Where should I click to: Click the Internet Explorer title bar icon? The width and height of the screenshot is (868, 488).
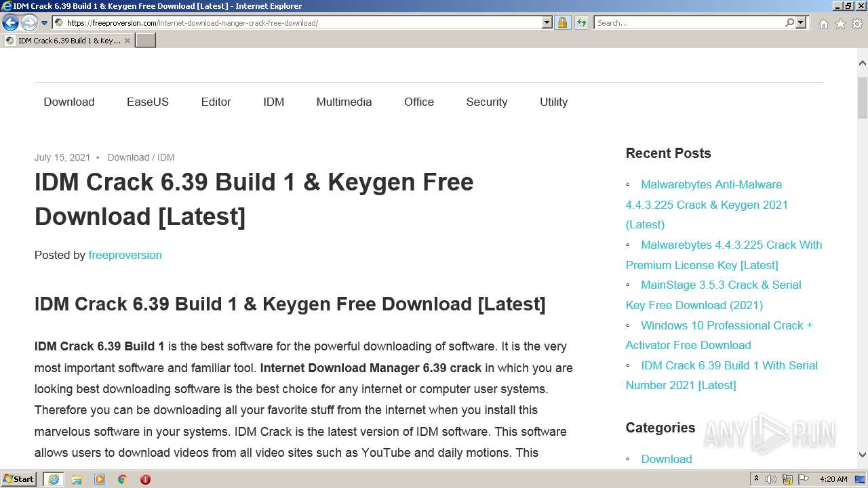tap(7, 6)
